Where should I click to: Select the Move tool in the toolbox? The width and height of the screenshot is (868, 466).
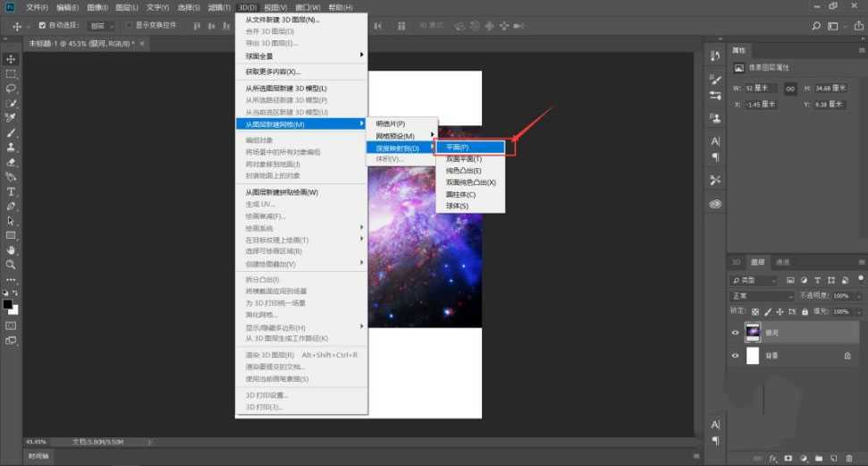[x=11, y=59]
